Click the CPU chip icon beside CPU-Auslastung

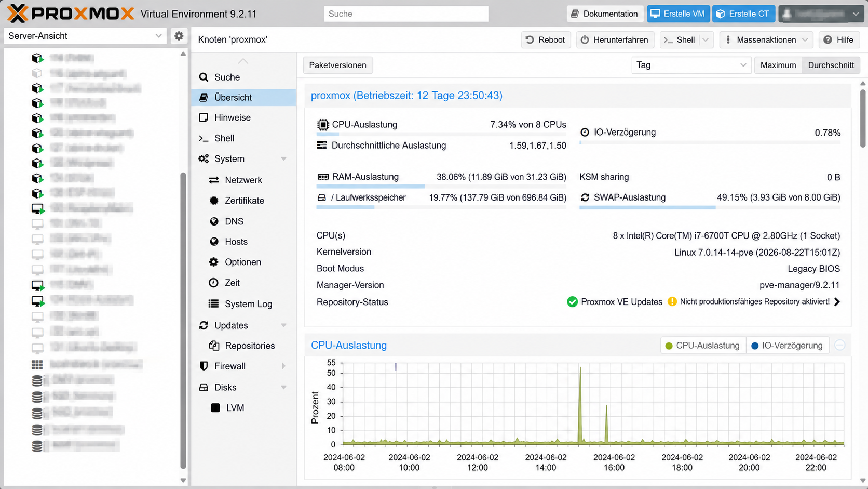click(323, 125)
